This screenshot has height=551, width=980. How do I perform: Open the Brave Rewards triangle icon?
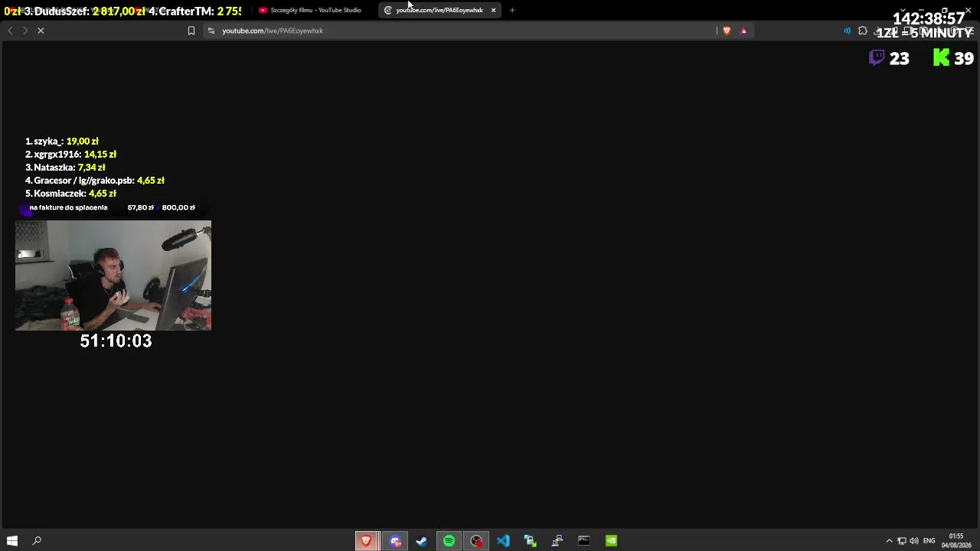pyautogui.click(x=743, y=31)
